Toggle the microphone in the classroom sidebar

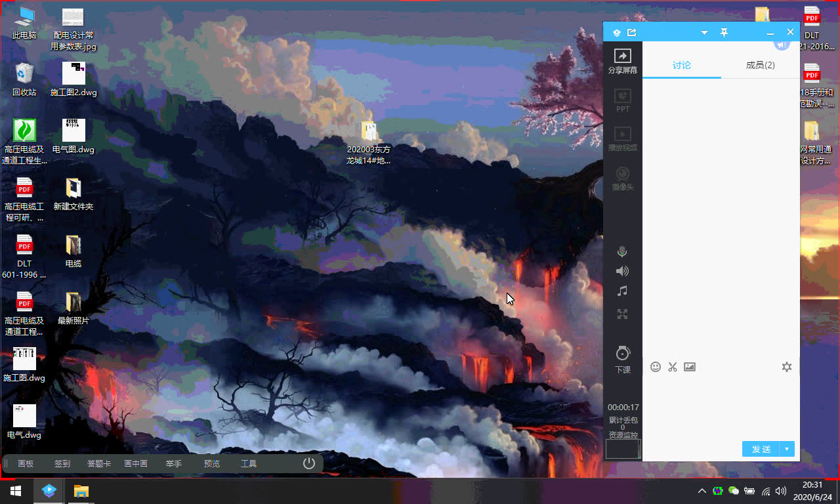(622, 252)
